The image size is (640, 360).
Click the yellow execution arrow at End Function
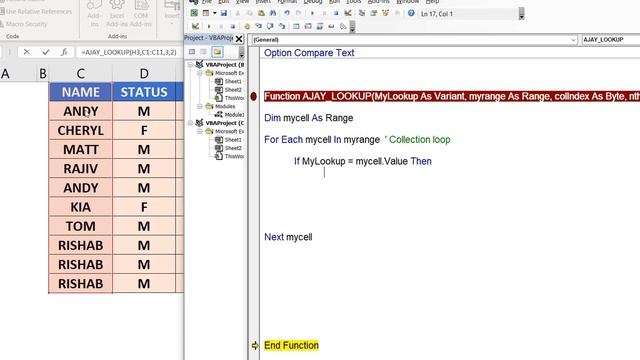(255, 346)
